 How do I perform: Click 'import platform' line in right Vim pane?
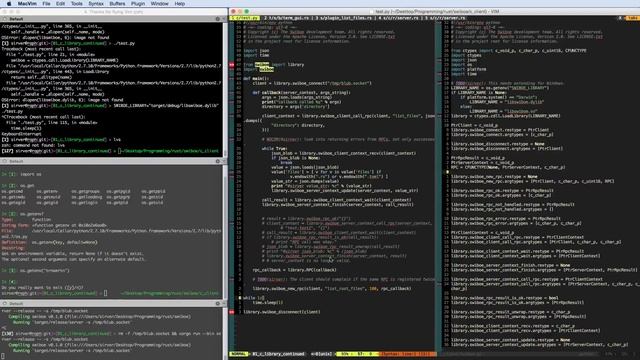click(x=468, y=69)
